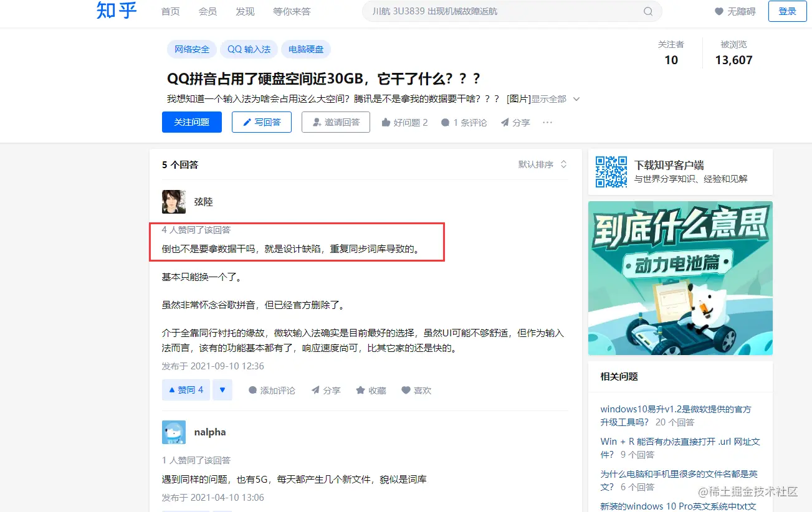This screenshot has height=512, width=812.
Task: Open related question Win + R .url
Action: (x=680, y=448)
